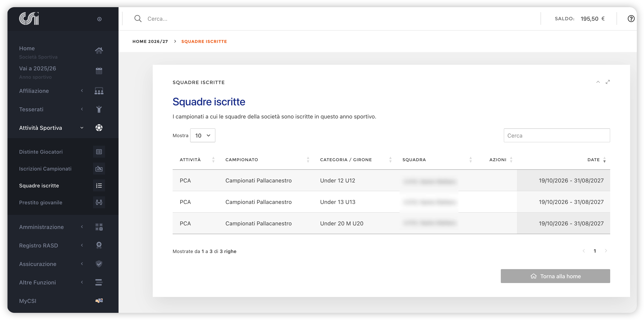The width and height of the screenshot is (644, 320).
Task: Click the Squadre iscritte numbered list icon
Action: click(x=99, y=186)
